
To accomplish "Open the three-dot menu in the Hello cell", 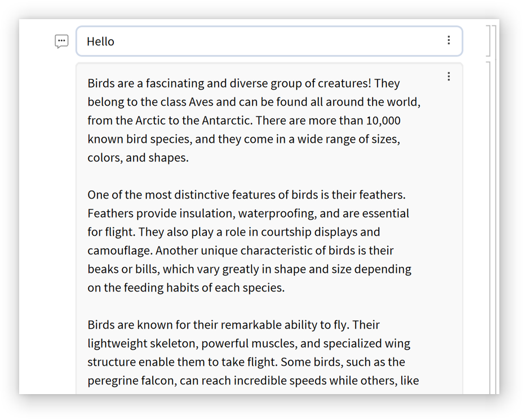I will (x=449, y=40).
